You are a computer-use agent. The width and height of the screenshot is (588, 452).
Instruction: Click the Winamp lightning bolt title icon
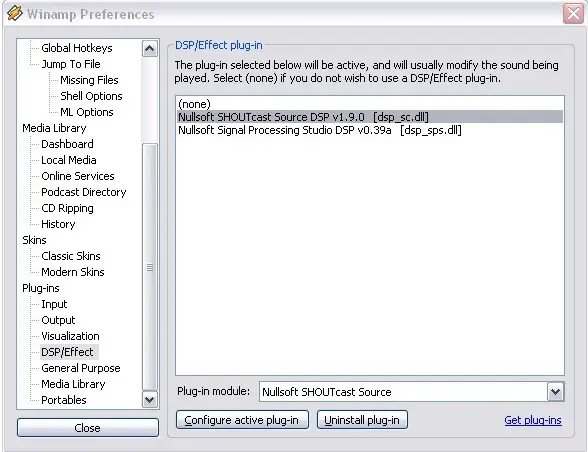14,14
